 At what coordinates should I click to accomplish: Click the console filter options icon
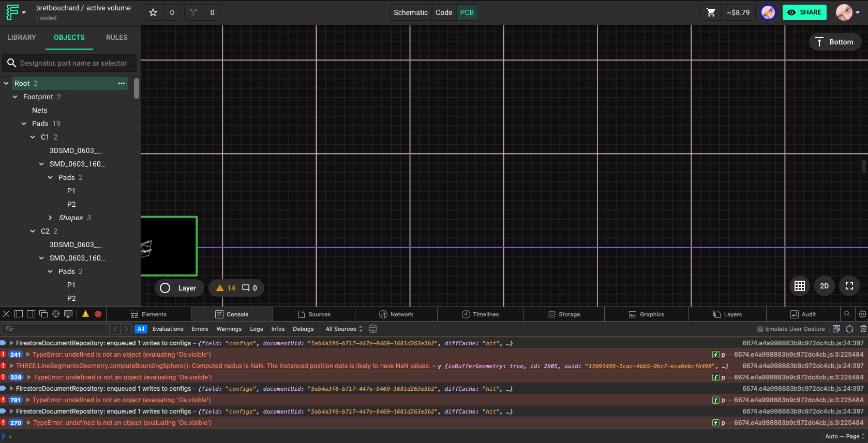coord(373,329)
